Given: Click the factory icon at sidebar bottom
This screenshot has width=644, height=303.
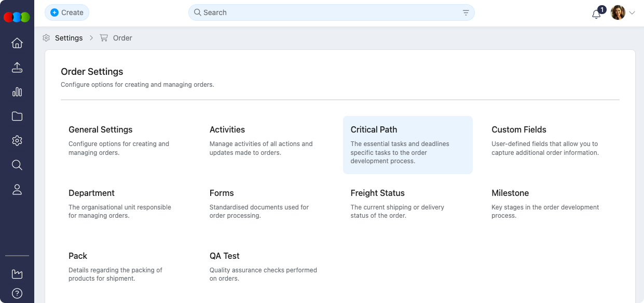Looking at the screenshot, I should 17,274.
